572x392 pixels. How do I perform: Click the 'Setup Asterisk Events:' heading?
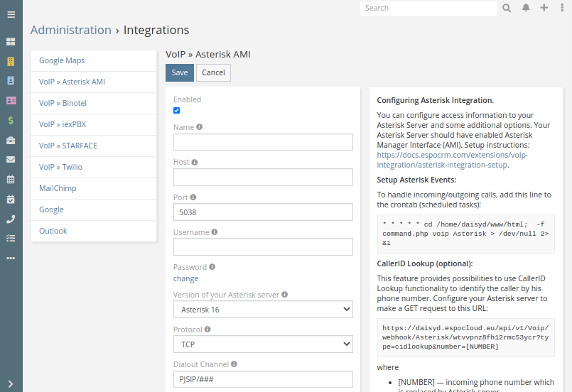pos(416,180)
